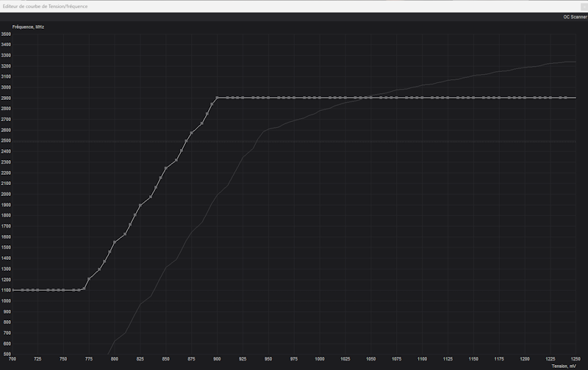Click the 1250 voltage axis value
The image size is (588, 370).
576,359
